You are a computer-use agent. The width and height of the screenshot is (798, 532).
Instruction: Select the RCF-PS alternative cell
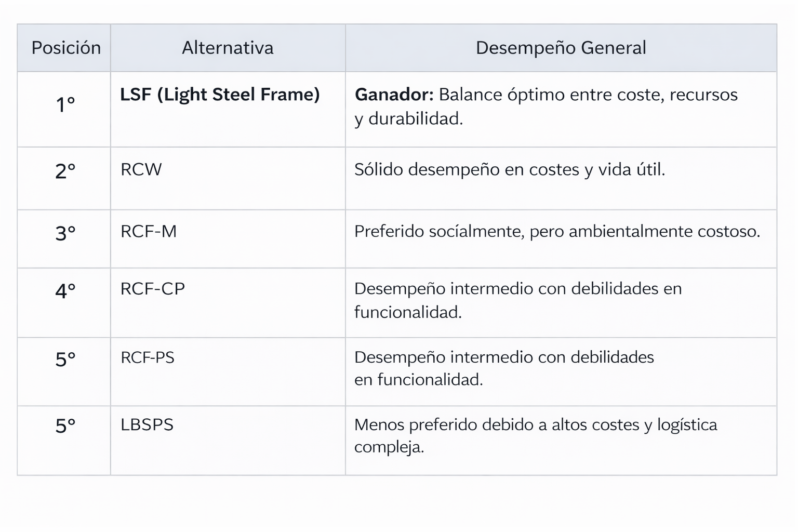(x=148, y=357)
